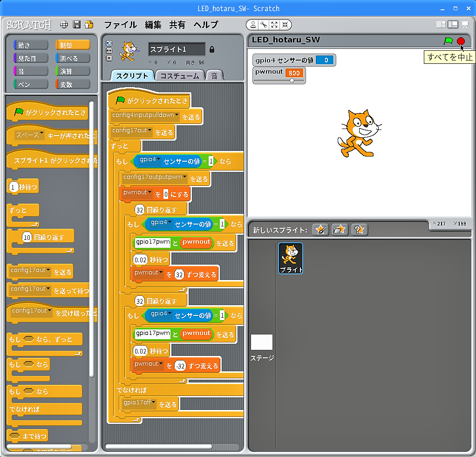Select the ペン block category
The height and width of the screenshot is (457, 476).
click(x=31, y=84)
